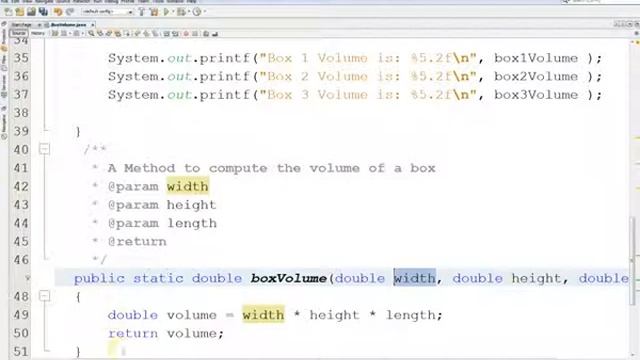Click the override glyph in gutter beside boxVolume line
The height and width of the screenshot is (360, 640).
pos(27,278)
